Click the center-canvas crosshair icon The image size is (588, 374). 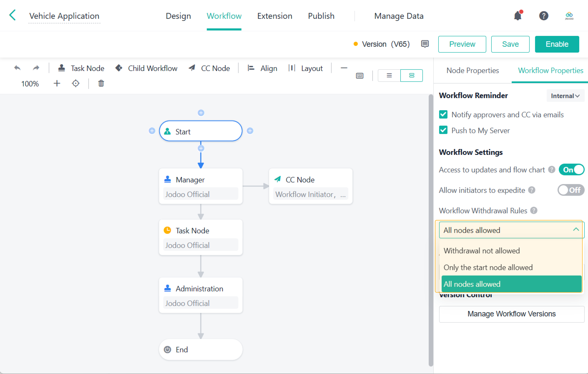(x=76, y=84)
